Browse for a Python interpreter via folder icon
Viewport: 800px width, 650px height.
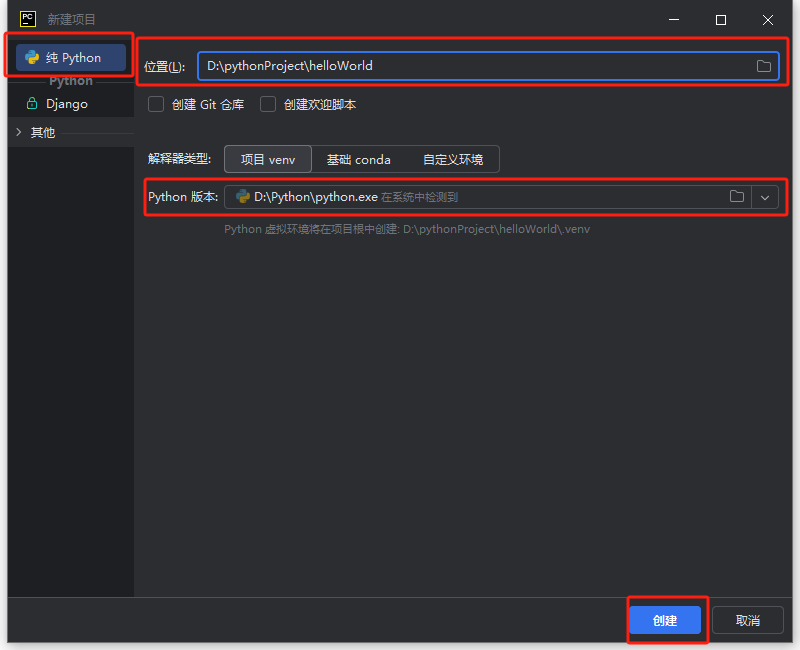[737, 196]
